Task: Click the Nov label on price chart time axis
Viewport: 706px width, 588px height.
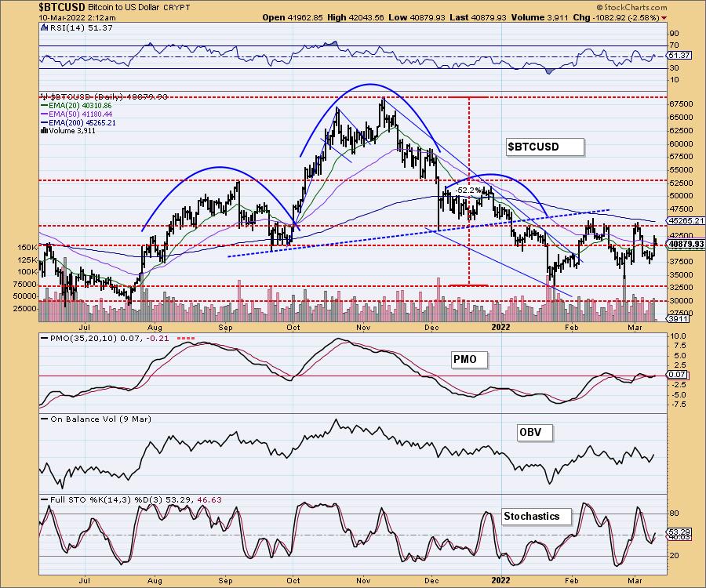Action: (363, 327)
